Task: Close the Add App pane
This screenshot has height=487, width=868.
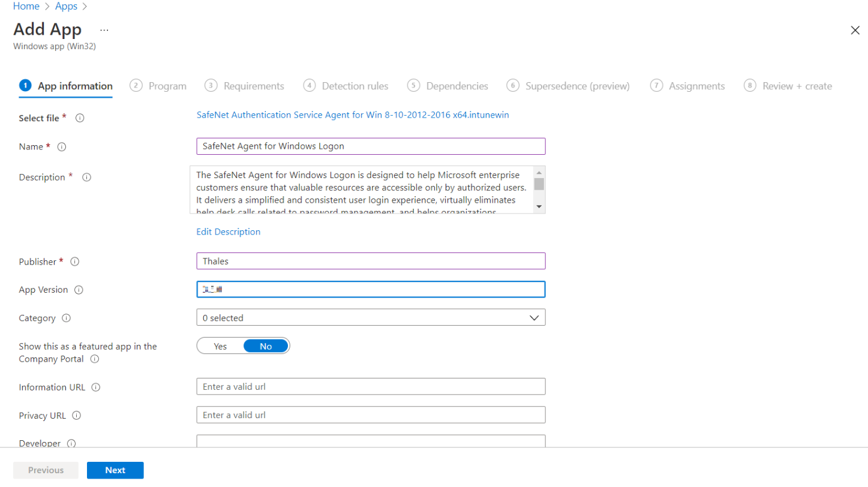Action: coord(855,31)
